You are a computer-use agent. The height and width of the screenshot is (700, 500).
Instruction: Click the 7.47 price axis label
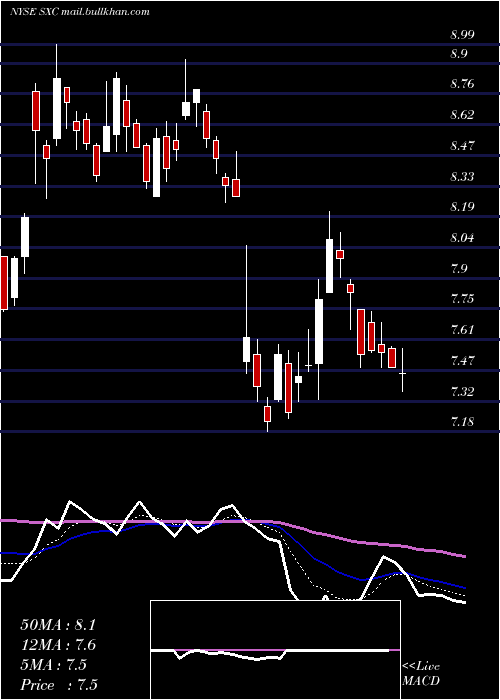click(x=462, y=360)
